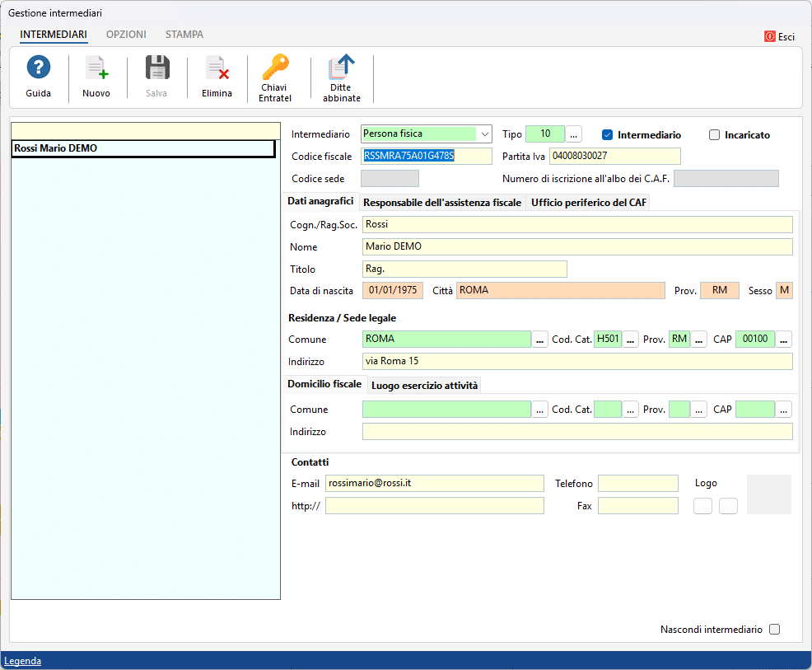Switch to Responsabile dell'assistenza fiscale tab
The height and width of the screenshot is (670, 812).
[x=441, y=203]
